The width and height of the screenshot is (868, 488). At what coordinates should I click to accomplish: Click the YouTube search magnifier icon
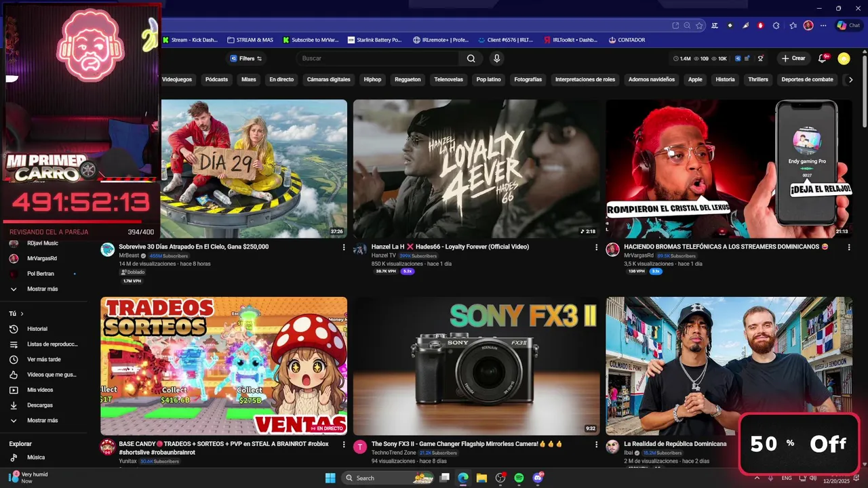tap(471, 58)
